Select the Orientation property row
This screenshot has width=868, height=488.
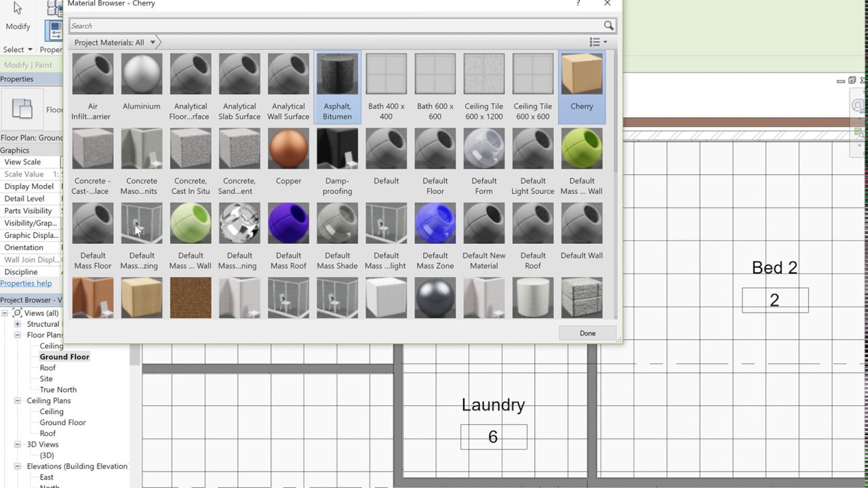point(31,247)
